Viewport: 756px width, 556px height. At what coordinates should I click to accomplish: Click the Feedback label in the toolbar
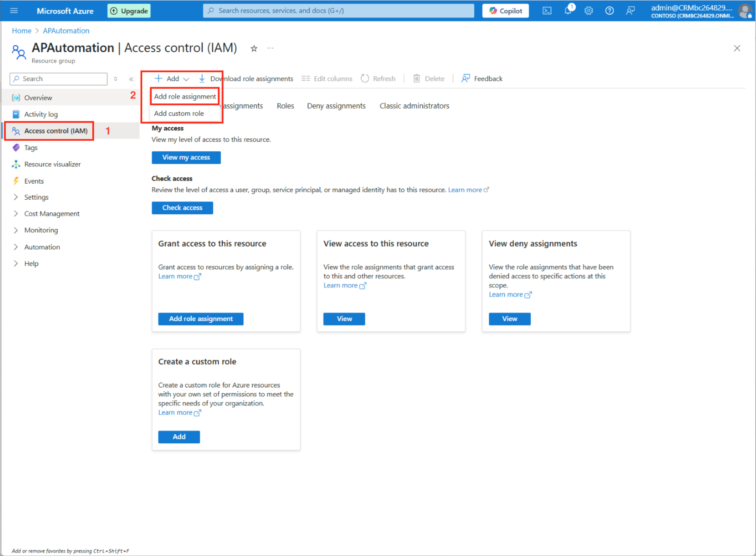[488, 79]
